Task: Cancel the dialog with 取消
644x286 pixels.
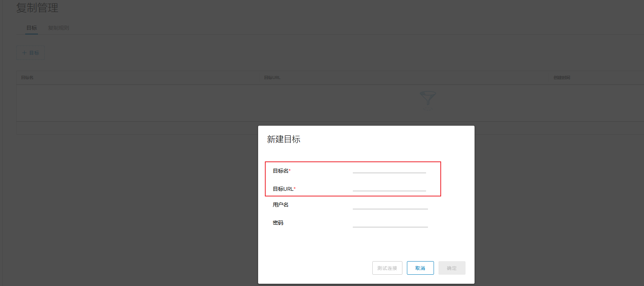Action: tap(420, 268)
